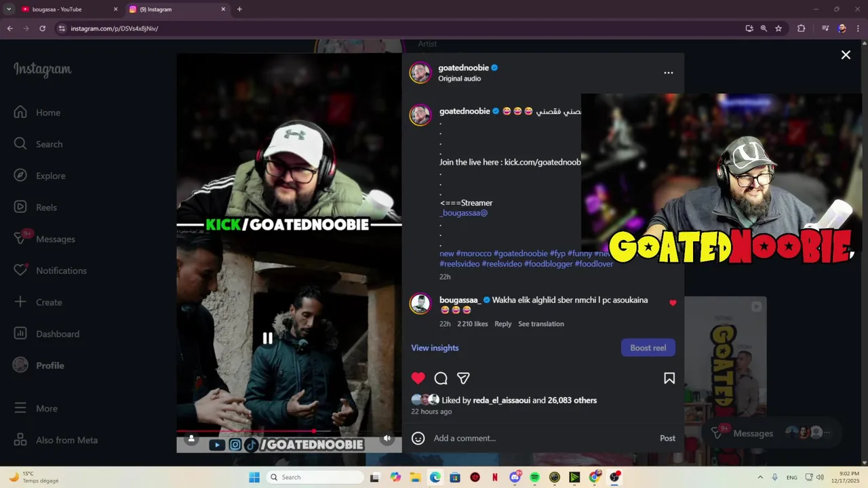Open the zoom control in the address bar
Image resolution: width=868 pixels, height=488 pixels.
[x=764, y=28]
